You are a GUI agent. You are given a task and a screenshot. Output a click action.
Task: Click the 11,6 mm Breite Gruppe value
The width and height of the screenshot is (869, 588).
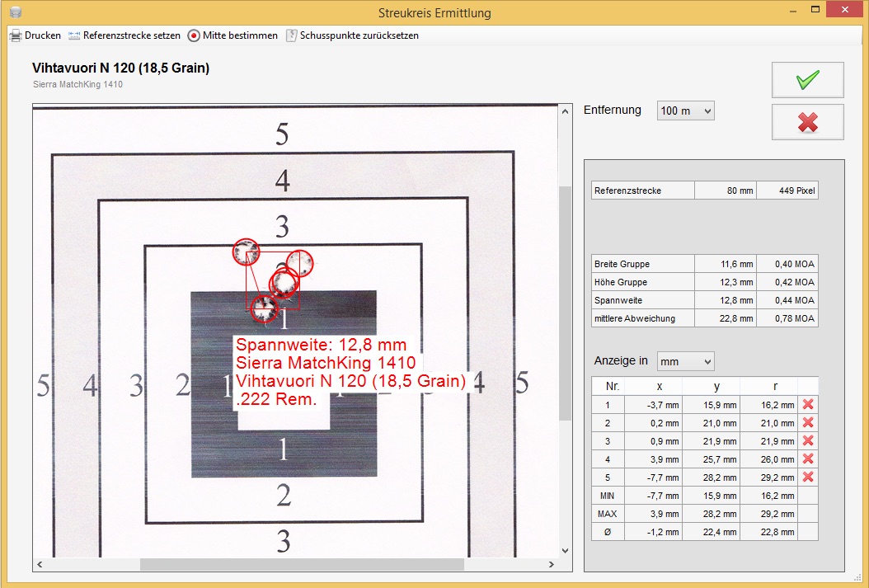pyautogui.click(x=726, y=265)
